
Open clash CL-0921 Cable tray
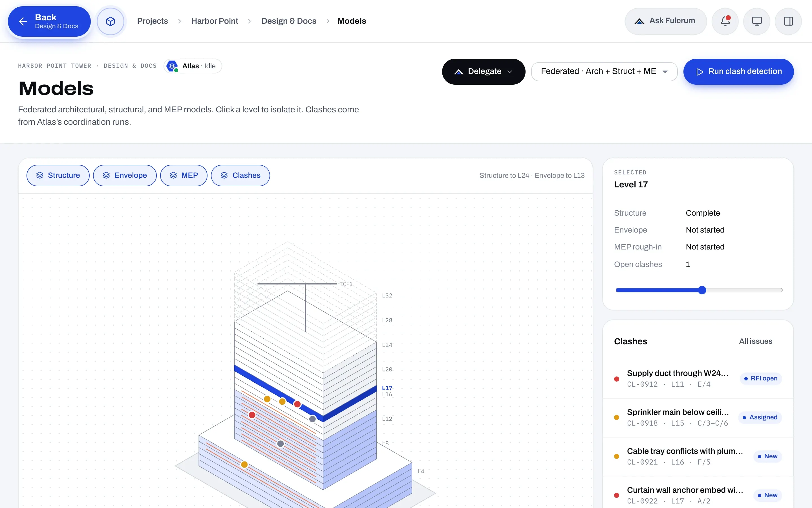pyautogui.click(x=698, y=457)
